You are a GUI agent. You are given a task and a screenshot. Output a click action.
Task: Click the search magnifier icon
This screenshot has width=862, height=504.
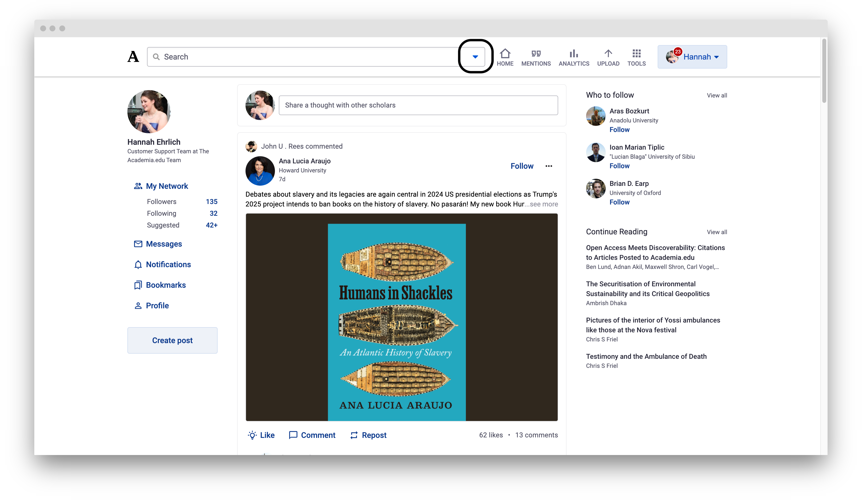click(156, 57)
